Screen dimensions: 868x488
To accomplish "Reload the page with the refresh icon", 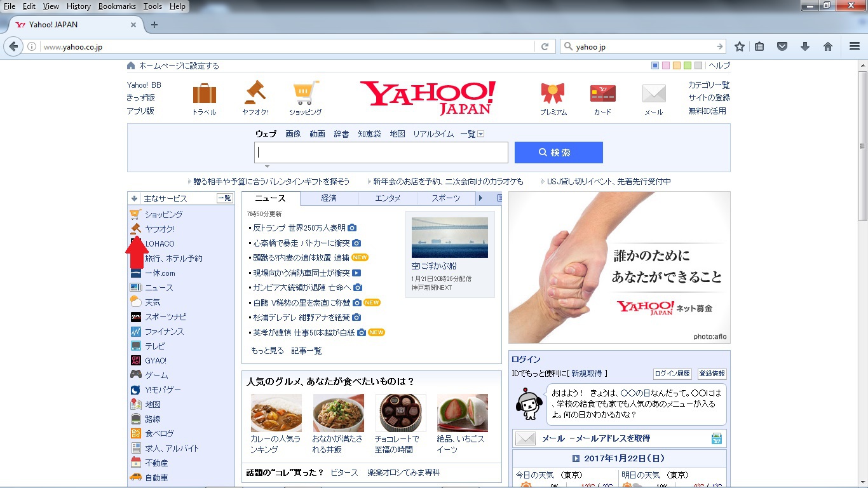I will click(x=545, y=47).
